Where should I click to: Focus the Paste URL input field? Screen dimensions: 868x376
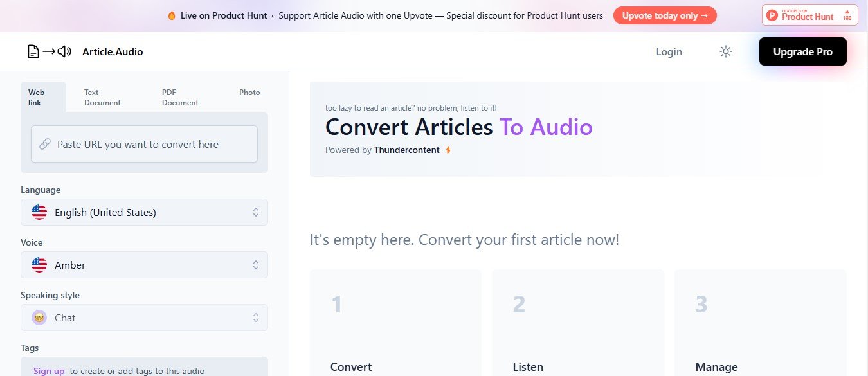(154, 145)
